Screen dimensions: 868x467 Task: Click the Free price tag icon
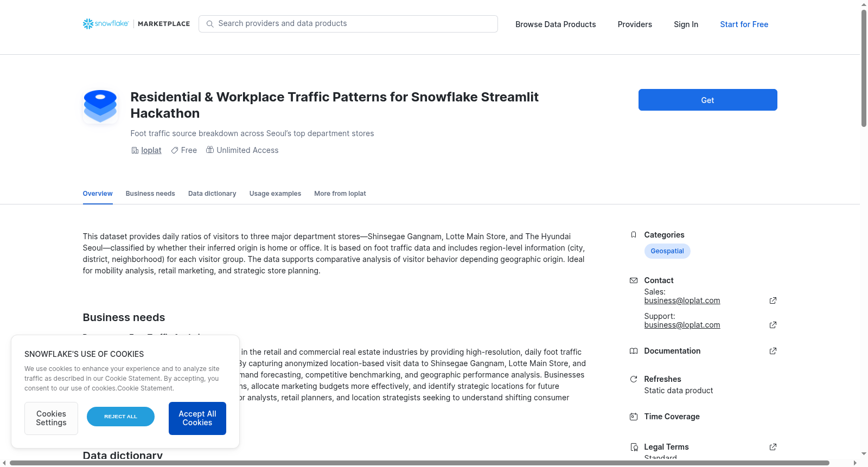[x=175, y=150]
